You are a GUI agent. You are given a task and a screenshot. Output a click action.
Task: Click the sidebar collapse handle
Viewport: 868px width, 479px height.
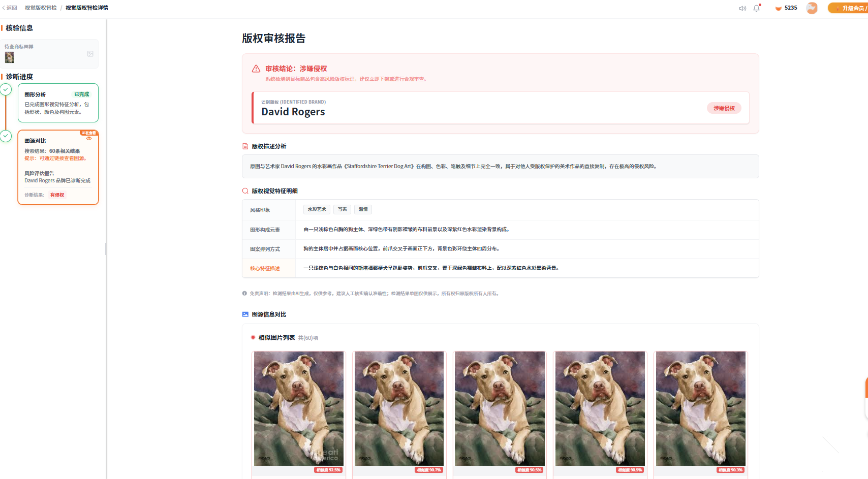[106, 249]
